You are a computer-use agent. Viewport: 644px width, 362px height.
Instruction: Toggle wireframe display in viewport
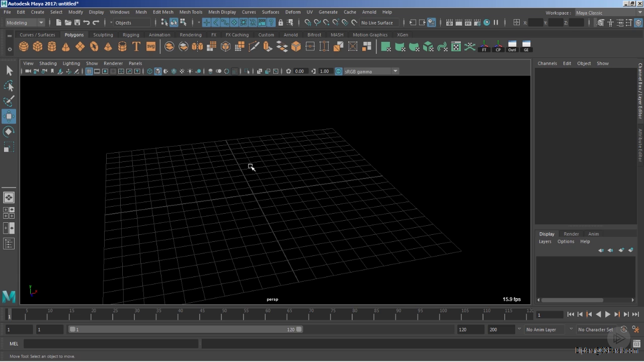[x=149, y=71]
